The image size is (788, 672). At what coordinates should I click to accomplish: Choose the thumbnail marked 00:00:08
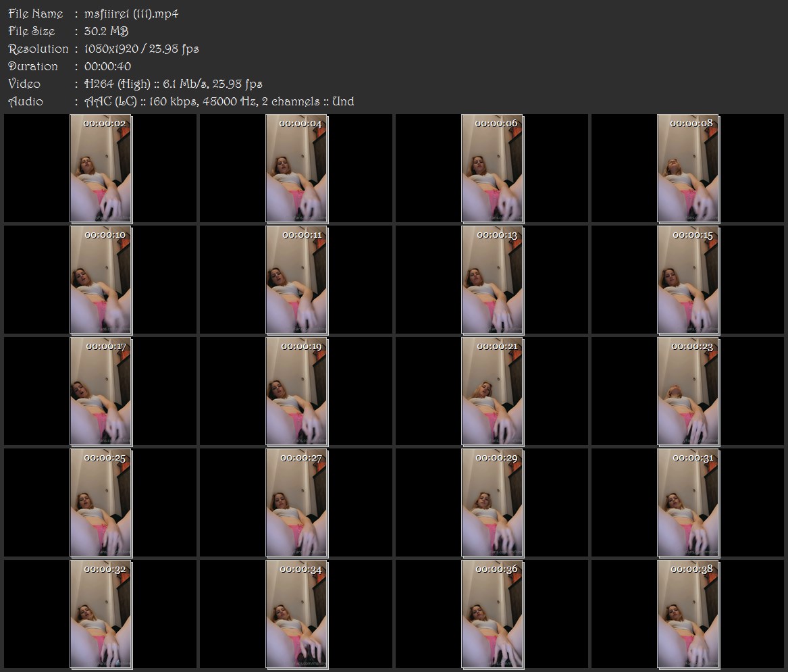[689, 168]
